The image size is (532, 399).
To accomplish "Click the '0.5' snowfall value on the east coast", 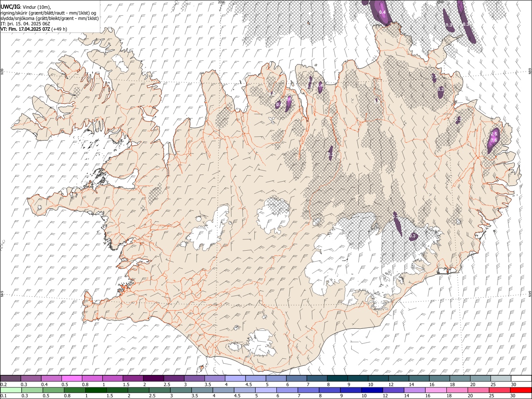I will pos(494,134).
